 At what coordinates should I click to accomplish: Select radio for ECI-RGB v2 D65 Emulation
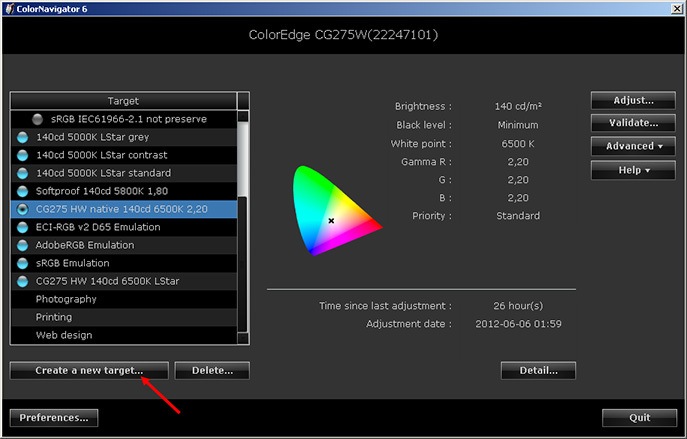tap(22, 227)
